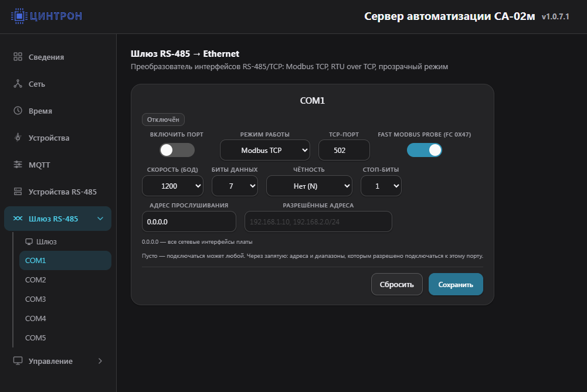
Task: Click the Отключён status badge
Action: (163, 120)
